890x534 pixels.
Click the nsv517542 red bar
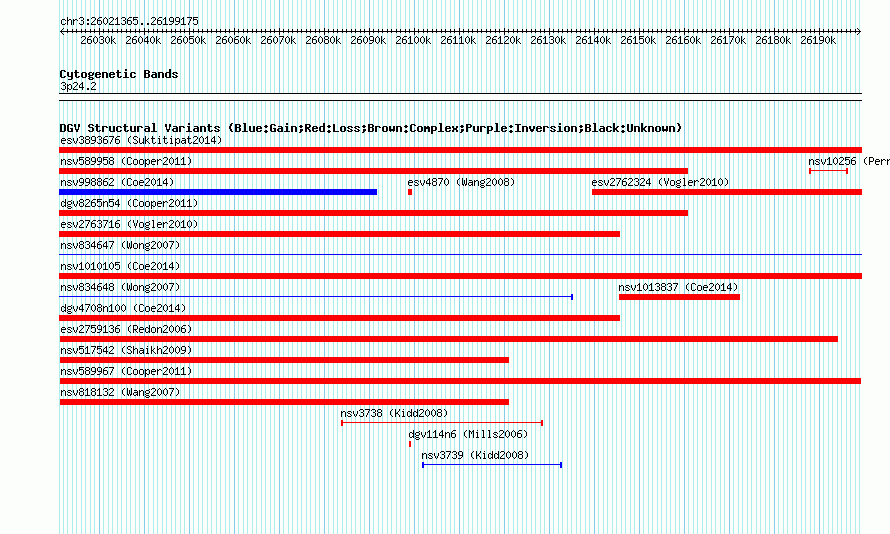pos(284,360)
